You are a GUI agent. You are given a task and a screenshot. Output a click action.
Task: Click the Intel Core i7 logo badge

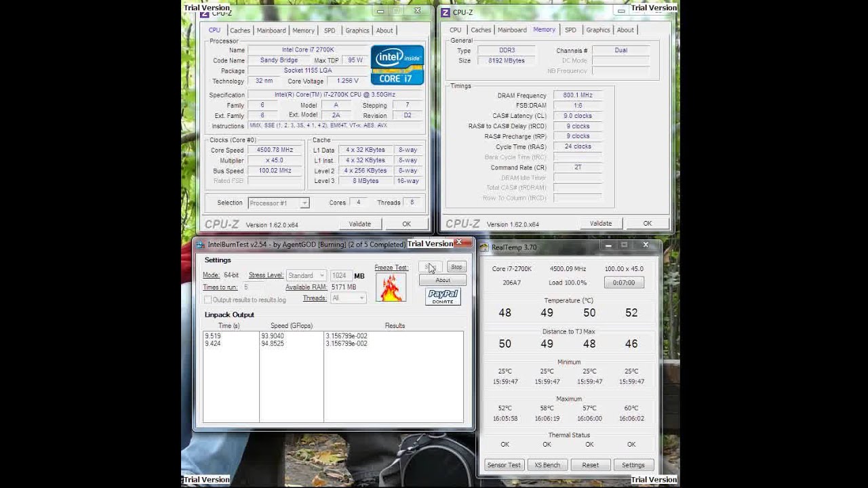[397, 65]
